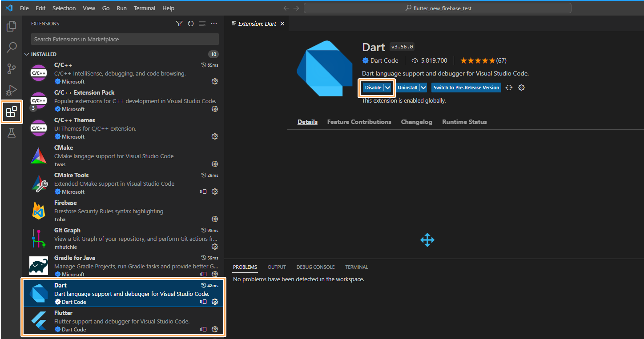Select the CMake Tools extension row
This screenshot has width=644, height=339.
(x=124, y=183)
